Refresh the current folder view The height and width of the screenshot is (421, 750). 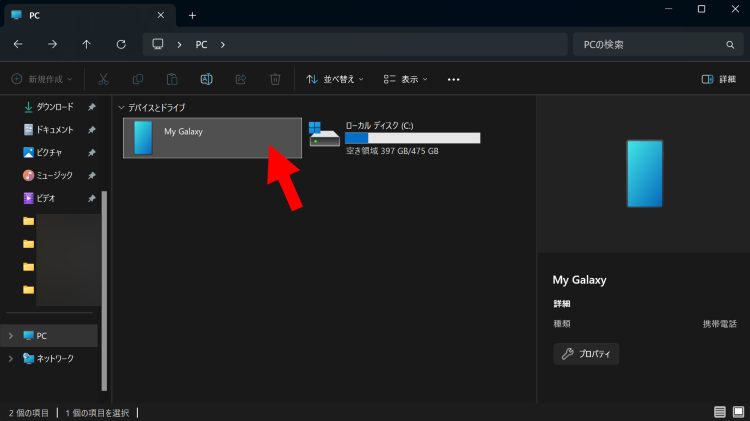click(x=121, y=44)
